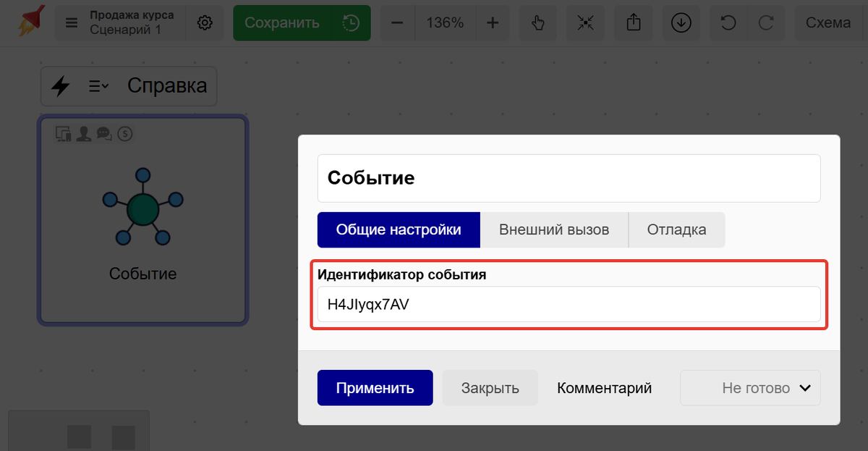Screen dimensions: 868x451
Task: Click the event identifier input field
Action: (569, 305)
